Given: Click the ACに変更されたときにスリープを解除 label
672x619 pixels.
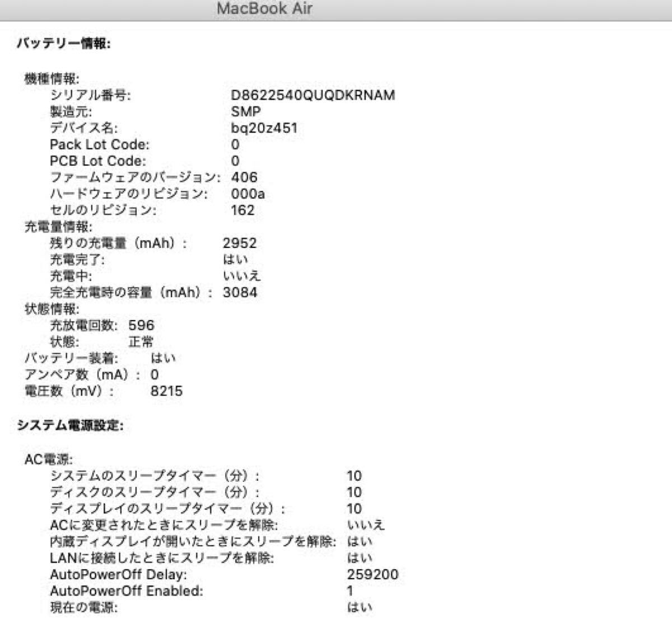Looking at the screenshot, I should point(164,525).
